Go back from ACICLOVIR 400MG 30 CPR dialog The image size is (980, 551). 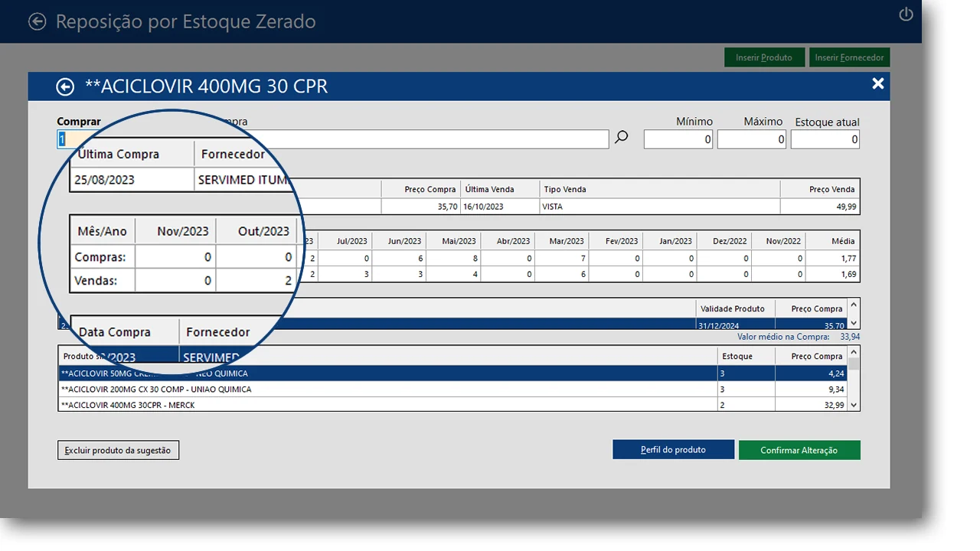[x=65, y=86]
